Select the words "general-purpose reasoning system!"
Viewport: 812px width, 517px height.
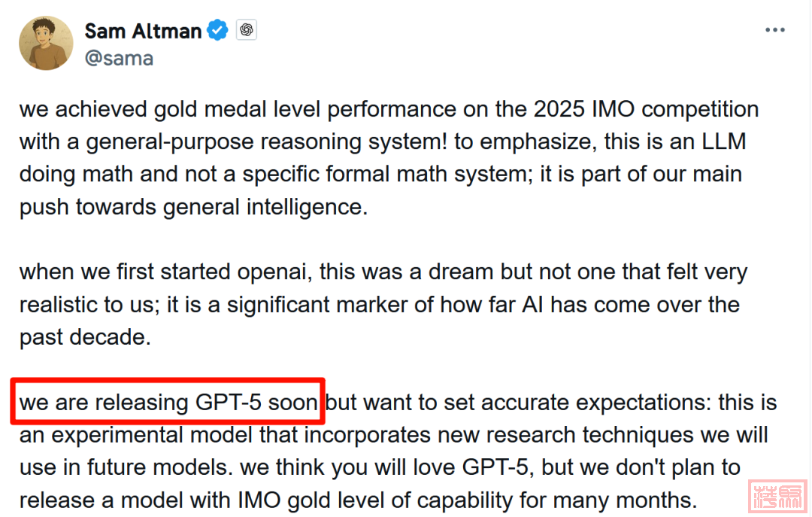(x=266, y=142)
